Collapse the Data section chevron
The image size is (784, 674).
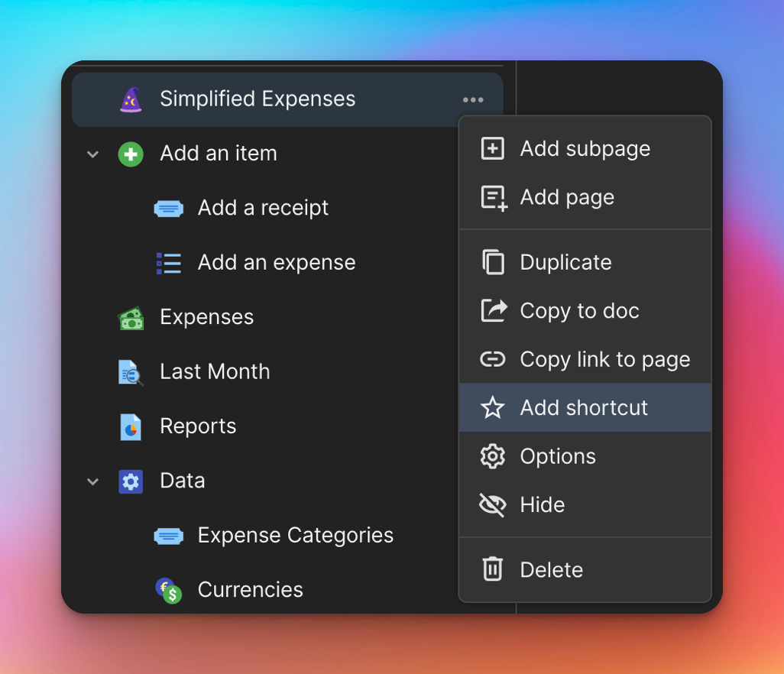pos(93,481)
